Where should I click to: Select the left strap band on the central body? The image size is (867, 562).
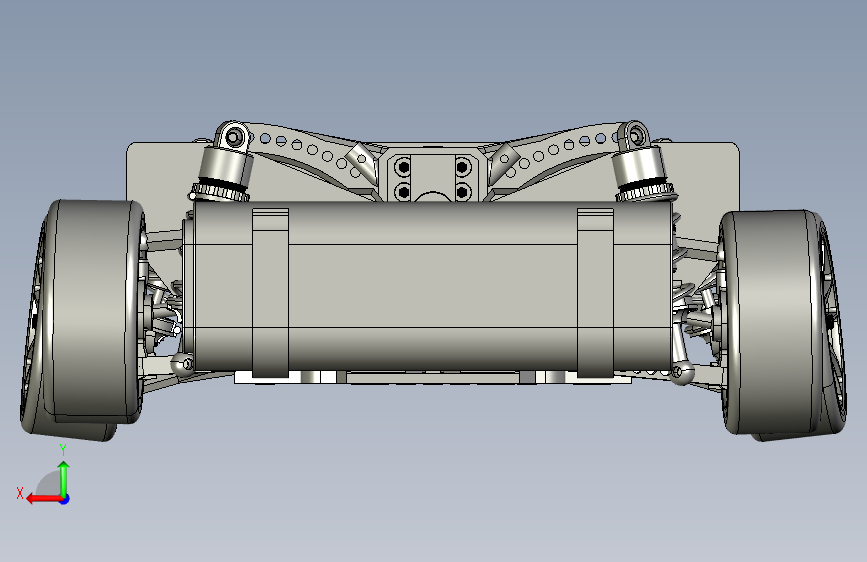point(270,293)
